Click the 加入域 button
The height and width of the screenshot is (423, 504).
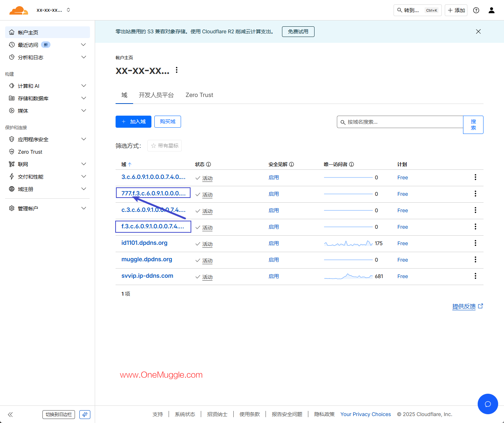pyautogui.click(x=133, y=121)
